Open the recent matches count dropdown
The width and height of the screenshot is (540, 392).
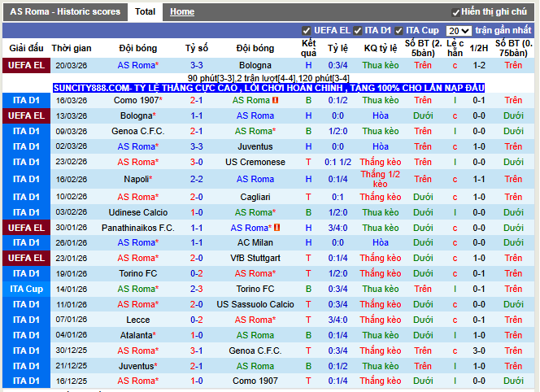[459, 30]
